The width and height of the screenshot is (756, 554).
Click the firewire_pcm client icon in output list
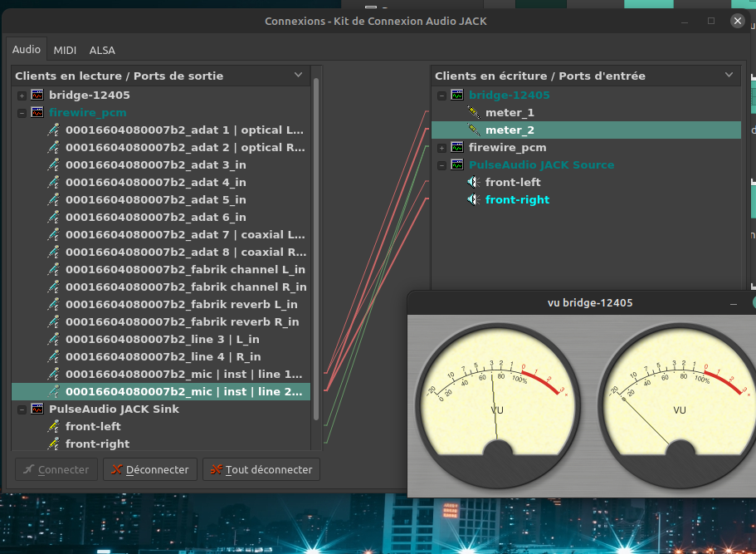coord(37,112)
